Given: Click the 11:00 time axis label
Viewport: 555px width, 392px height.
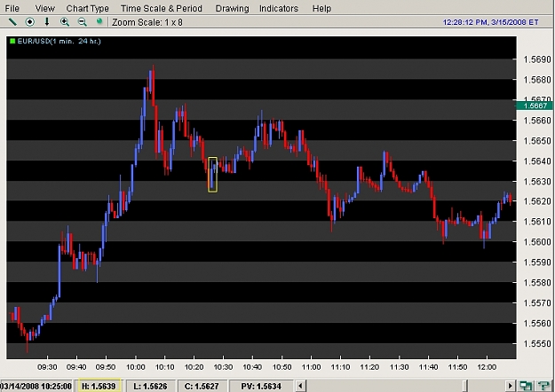Looking at the screenshot, I should click(311, 367).
